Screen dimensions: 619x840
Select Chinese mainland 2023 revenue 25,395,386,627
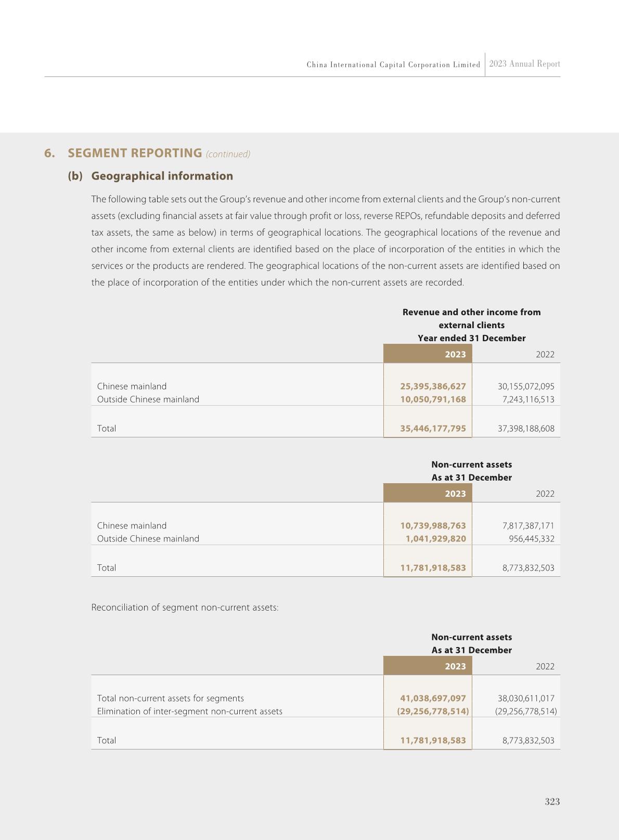click(433, 386)
